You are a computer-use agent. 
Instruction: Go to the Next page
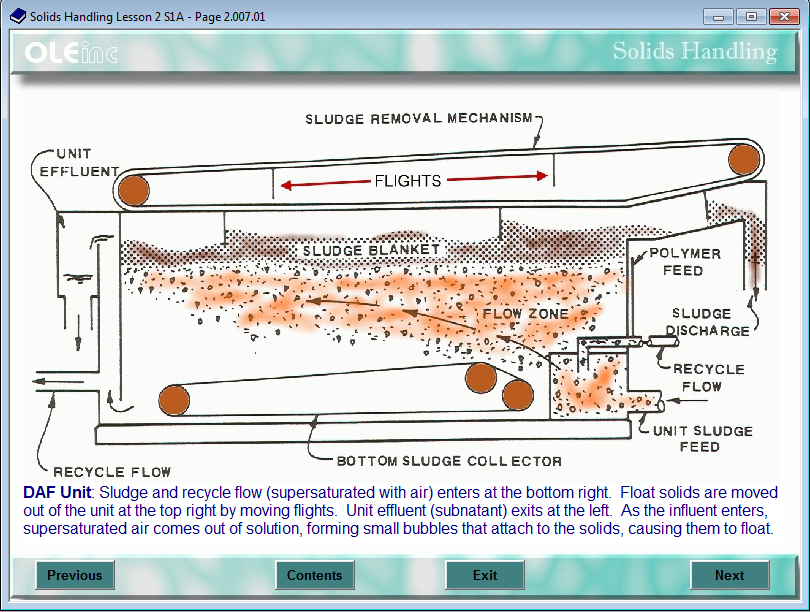(729, 575)
